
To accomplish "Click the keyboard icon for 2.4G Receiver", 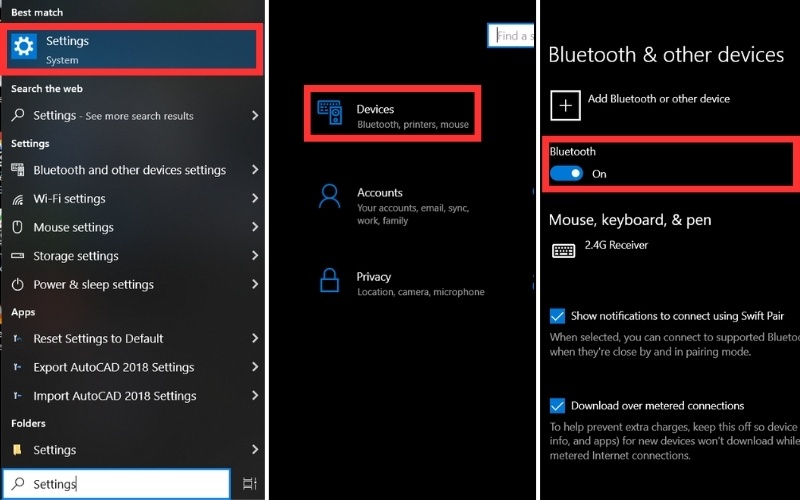I will point(564,251).
